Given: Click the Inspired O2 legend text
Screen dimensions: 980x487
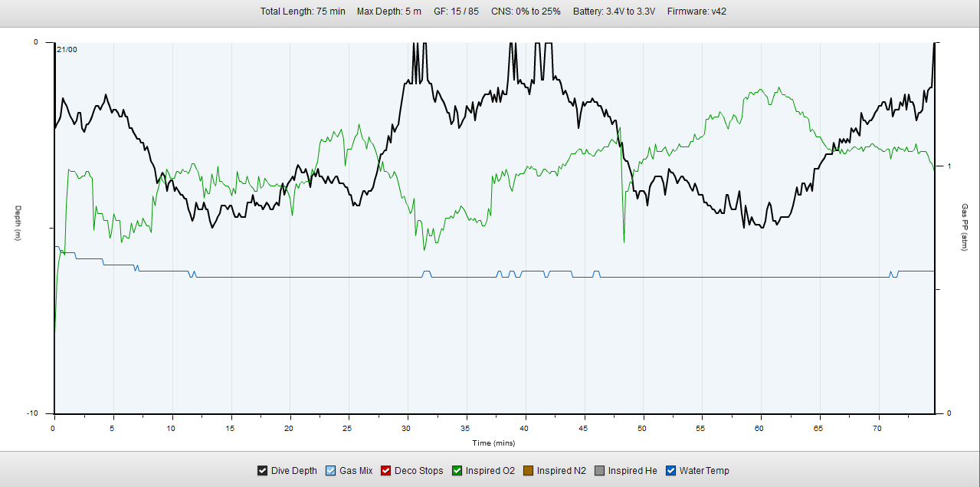Looking at the screenshot, I should pos(490,471).
